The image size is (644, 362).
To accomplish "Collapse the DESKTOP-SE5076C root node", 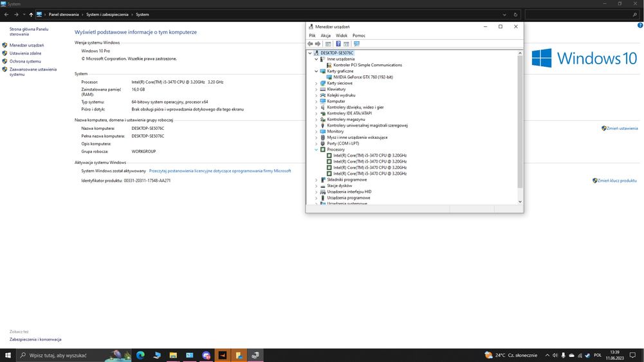I will [310, 53].
